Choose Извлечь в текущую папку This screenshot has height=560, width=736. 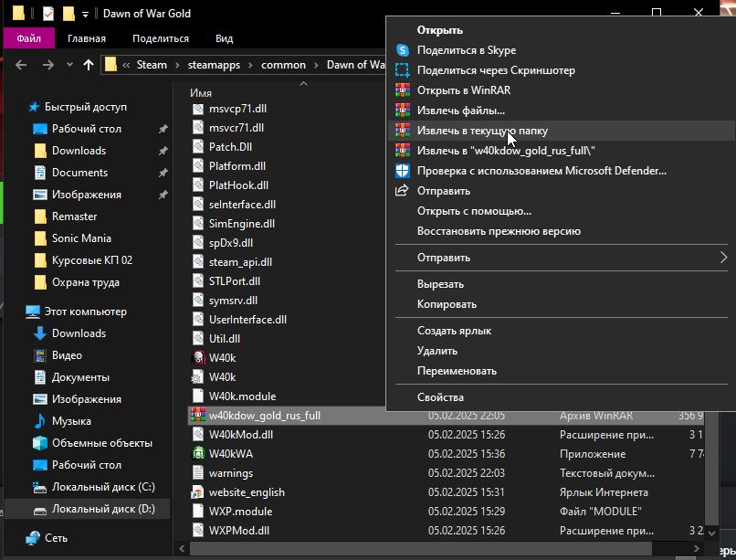point(561,131)
